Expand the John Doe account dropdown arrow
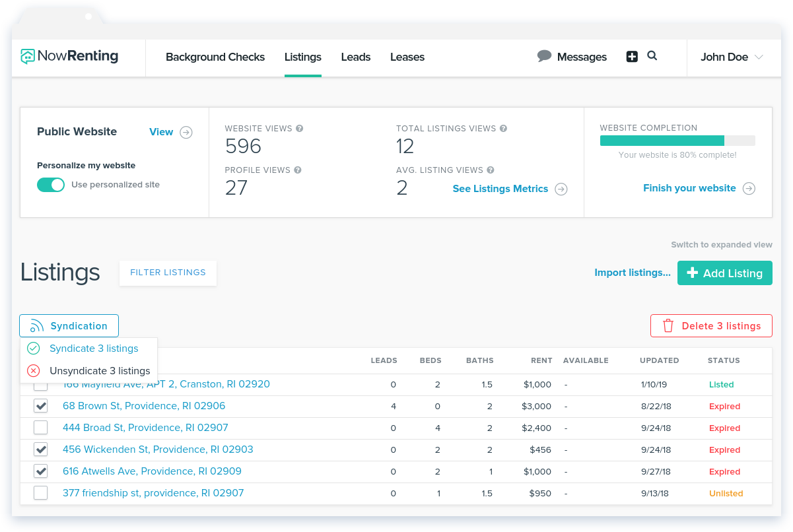 coord(759,57)
